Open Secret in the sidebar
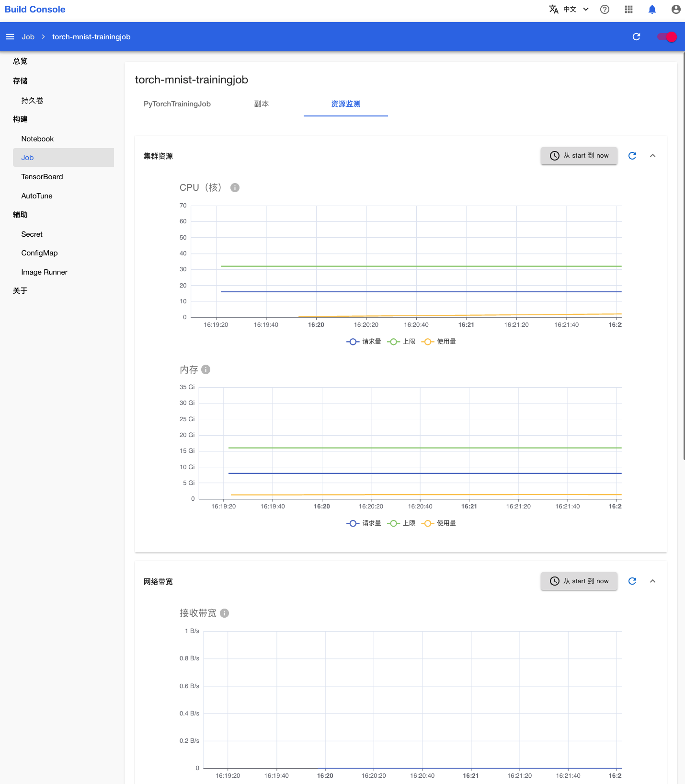Image resolution: width=685 pixels, height=784 pixels. [32, 234]
